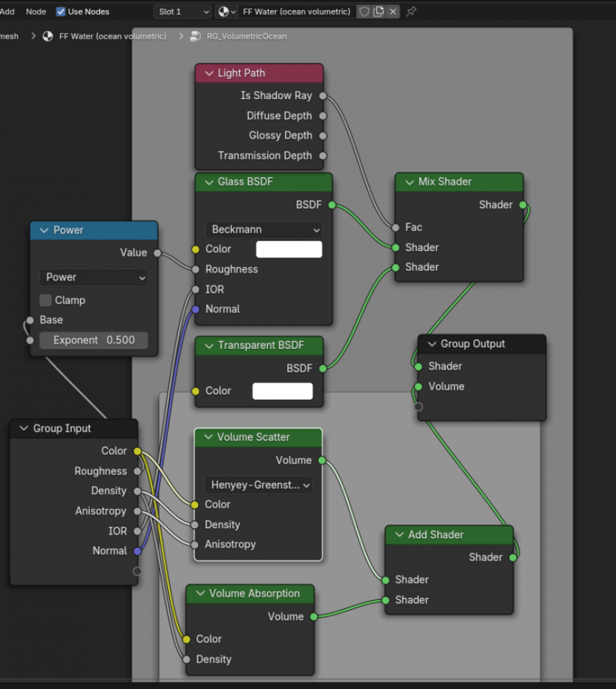Enable Clamp checkbox on Power node

click(46, 300)
